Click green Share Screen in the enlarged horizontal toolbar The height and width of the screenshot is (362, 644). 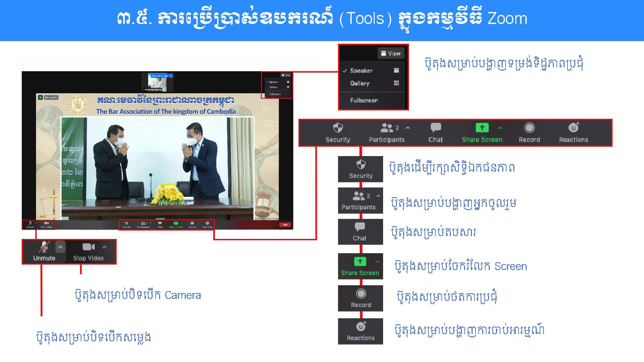[482, 133]
